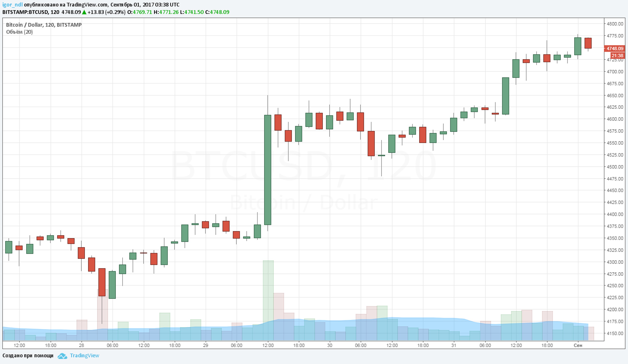628x364 pixels.
Task: Click the igor_ndl author link
Action: coord(13,5)
